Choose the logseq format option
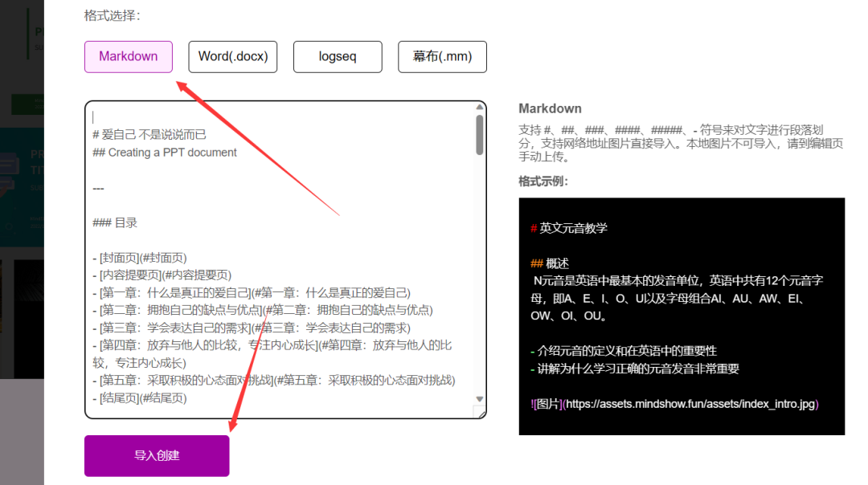868x485 pixels. pyautogui.click(x=337, y=56)
